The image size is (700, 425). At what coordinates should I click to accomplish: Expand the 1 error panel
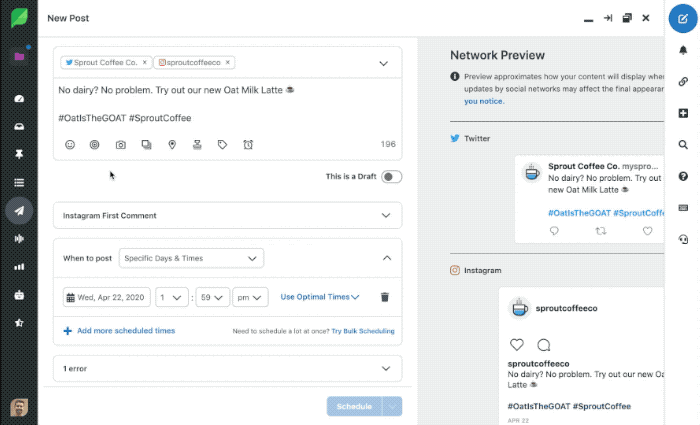pos(227,369)
